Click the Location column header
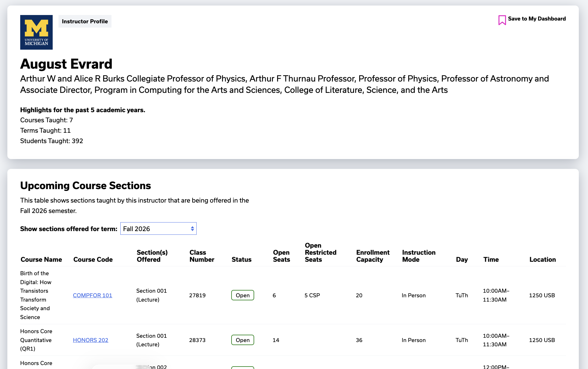 pos(543,260)
